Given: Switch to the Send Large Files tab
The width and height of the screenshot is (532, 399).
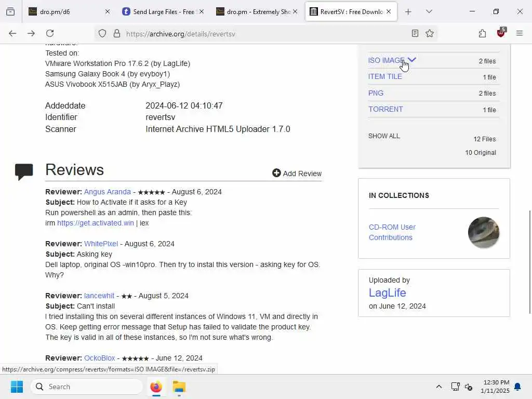Looking at the screenshot, I should click(163, 11).
